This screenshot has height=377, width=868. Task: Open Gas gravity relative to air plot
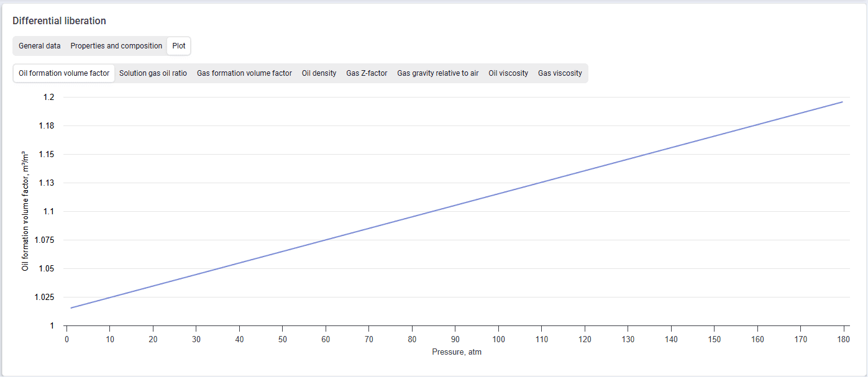pyautogui.click(x=438, y=73)
